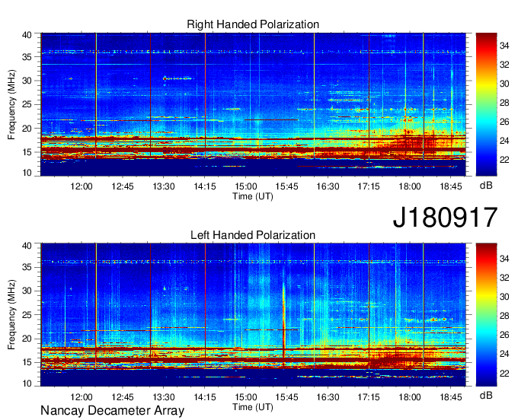Click the dB unit under Left Handed color bar
The width and height of the screenshot is (518, 420).
(486, 395)
